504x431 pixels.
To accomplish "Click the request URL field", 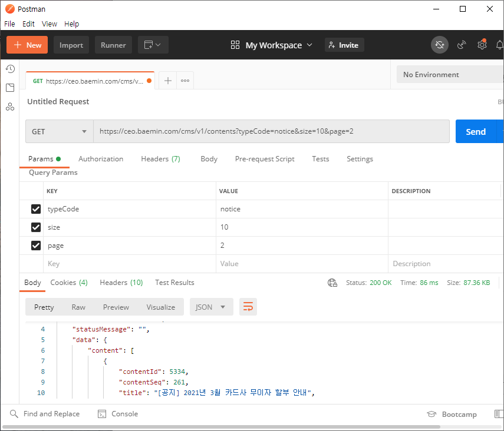I will 271,131.
